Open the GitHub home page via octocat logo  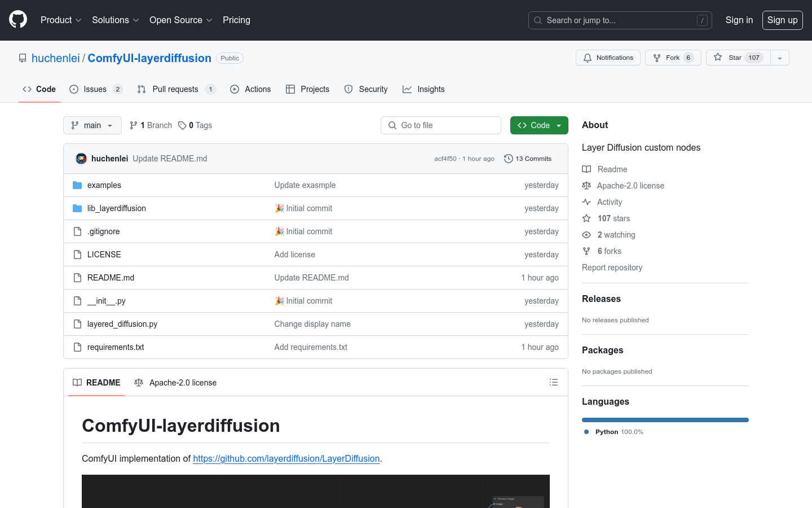click(17, 20)
